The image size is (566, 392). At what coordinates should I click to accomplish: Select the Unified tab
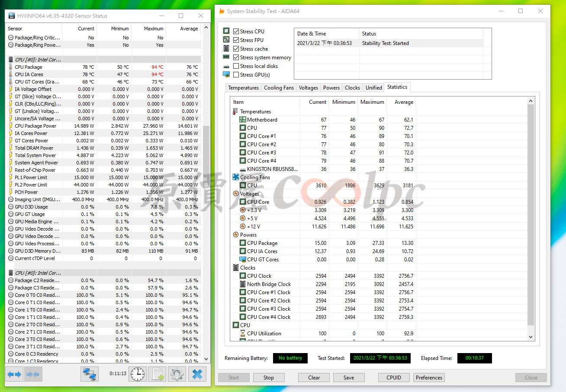[374, 88]
